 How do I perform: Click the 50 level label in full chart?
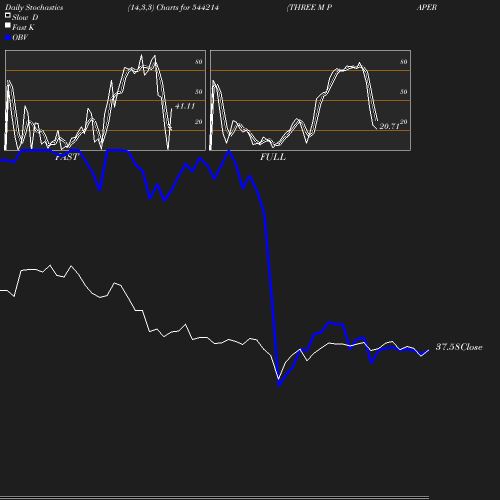(404, 92)
